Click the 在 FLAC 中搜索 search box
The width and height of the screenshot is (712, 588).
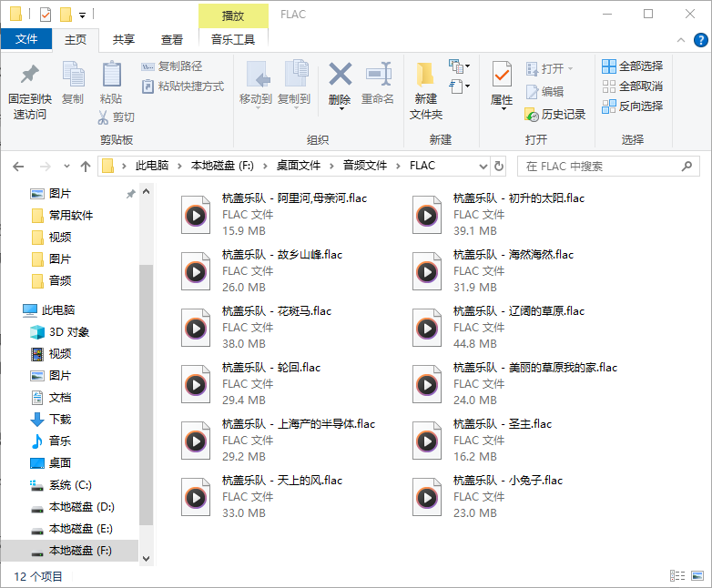click(x=608, y=167)
